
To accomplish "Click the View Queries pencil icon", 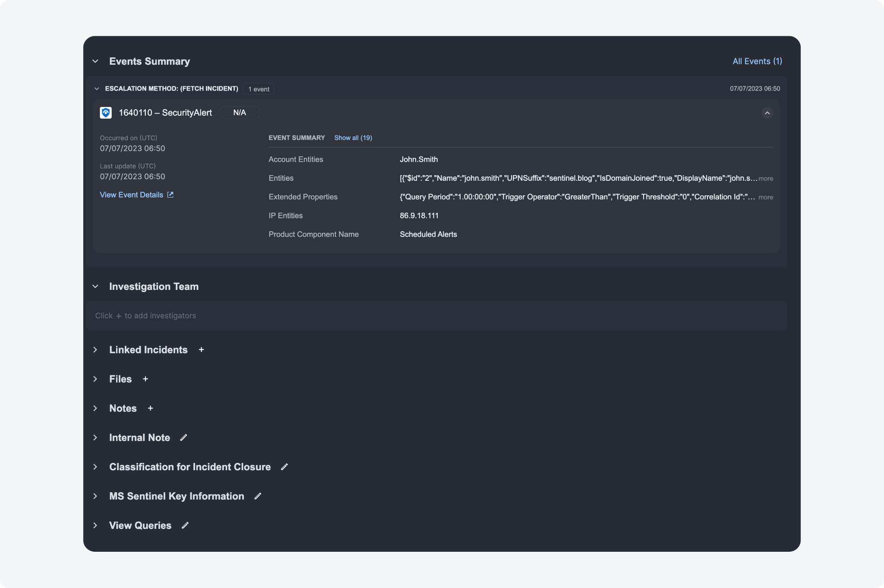I will click(185, 526).
